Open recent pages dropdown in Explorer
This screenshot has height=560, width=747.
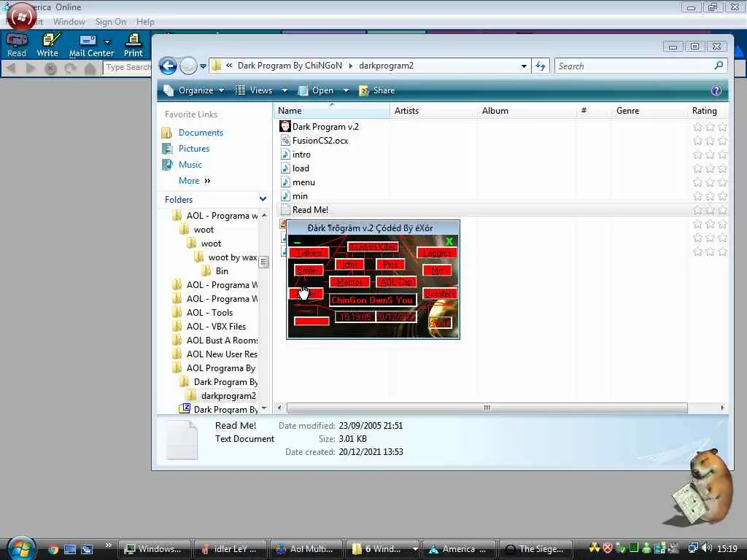(x=203, y=66)
